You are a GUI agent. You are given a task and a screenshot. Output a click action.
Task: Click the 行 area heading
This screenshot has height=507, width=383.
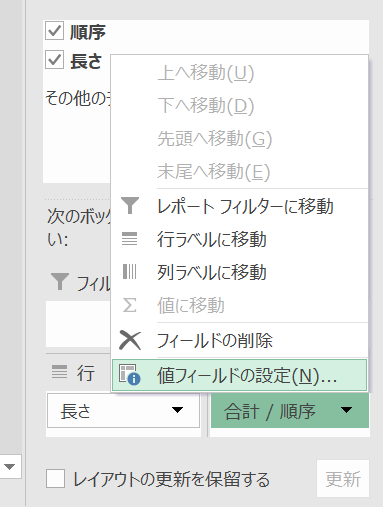pyautogui.click(x=86, y=372)
